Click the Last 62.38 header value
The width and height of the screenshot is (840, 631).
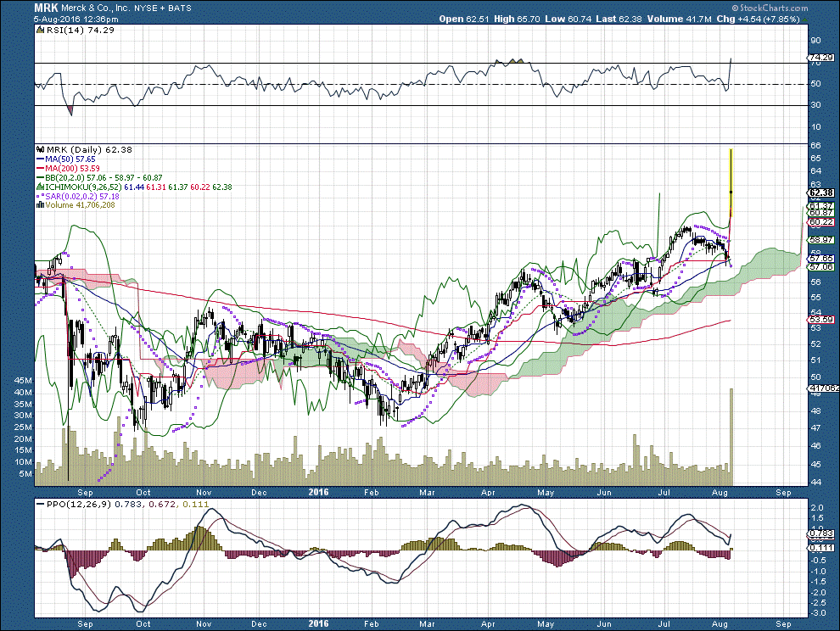[619, 19]
